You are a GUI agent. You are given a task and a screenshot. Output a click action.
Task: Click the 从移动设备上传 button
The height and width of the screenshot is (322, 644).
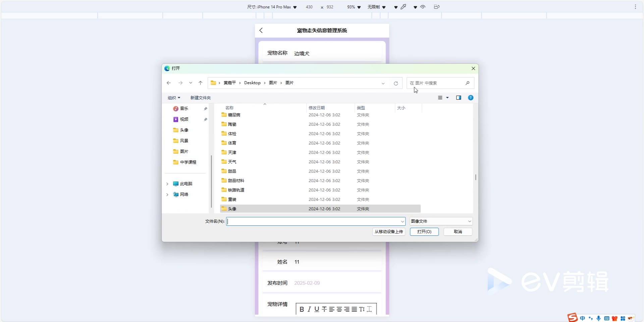click(x=389, y=232)
